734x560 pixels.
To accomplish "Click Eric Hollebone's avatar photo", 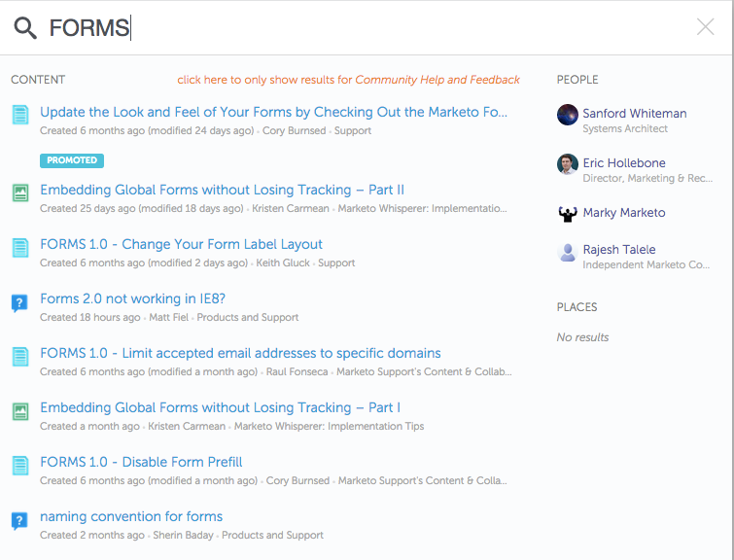I will [568, 164].
